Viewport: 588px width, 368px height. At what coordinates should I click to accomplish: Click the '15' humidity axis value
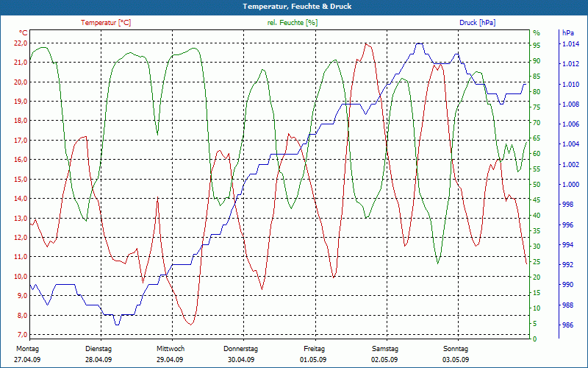(537, 292)
